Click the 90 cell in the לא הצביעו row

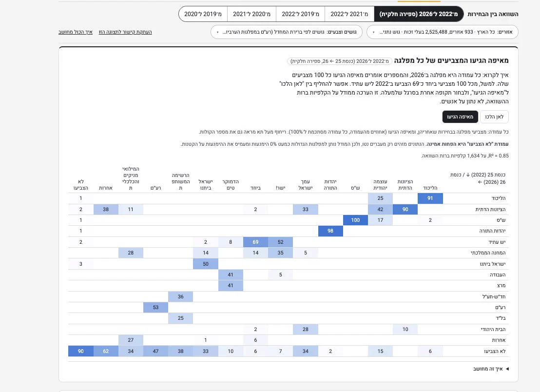tap(80, 351)
